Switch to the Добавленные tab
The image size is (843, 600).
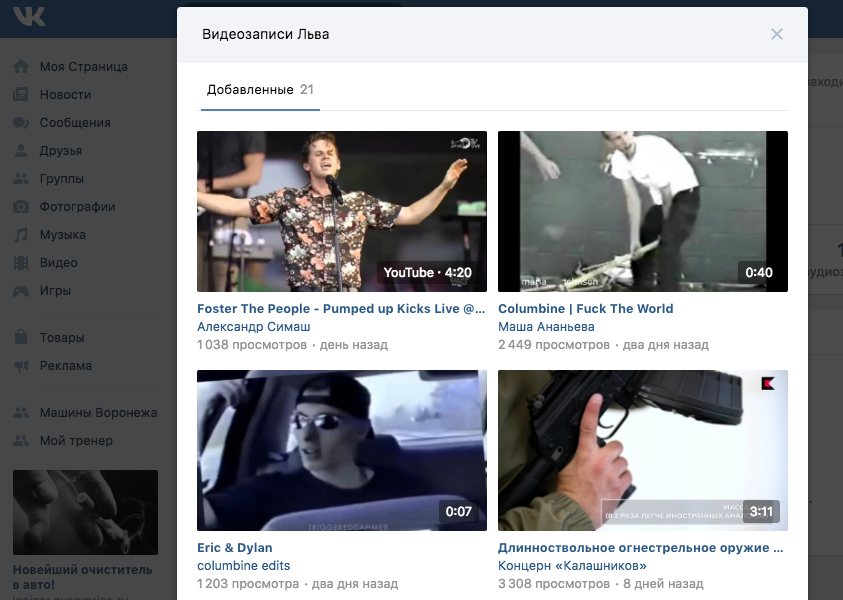[249, 90]
